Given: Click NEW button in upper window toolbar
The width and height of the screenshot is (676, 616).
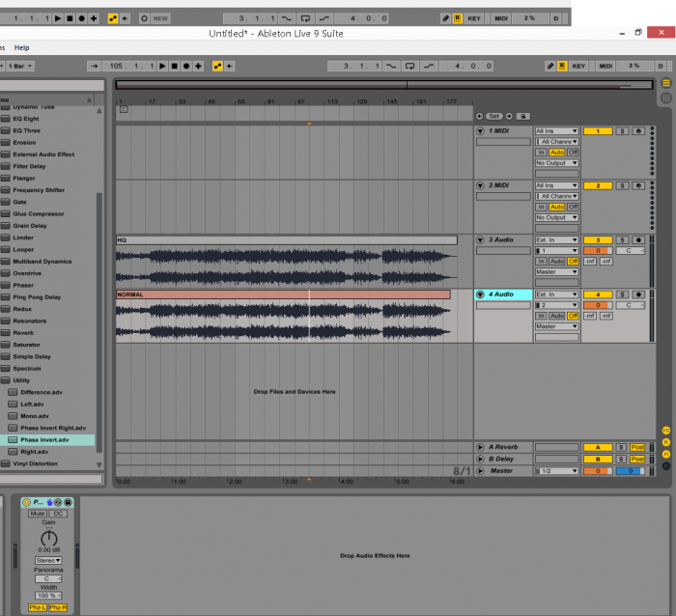Looking at the screenshot, I should click(160, 18).
